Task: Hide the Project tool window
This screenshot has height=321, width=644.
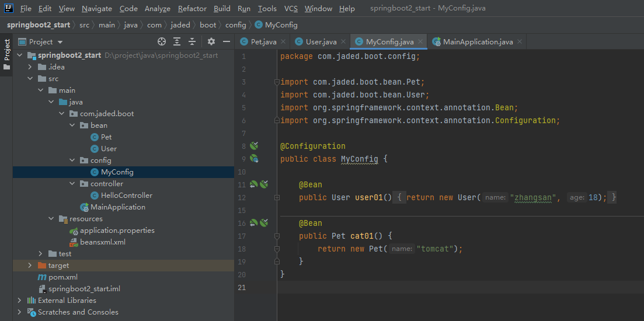Action: [226, 41]
